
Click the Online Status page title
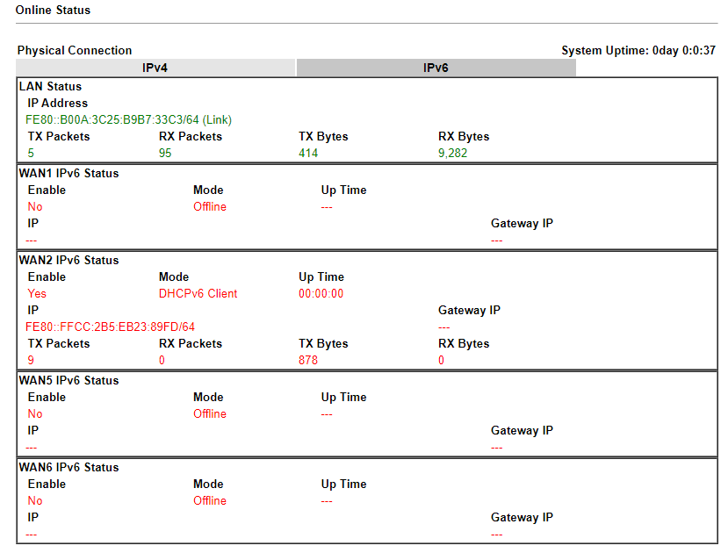(x=42, y=10)
